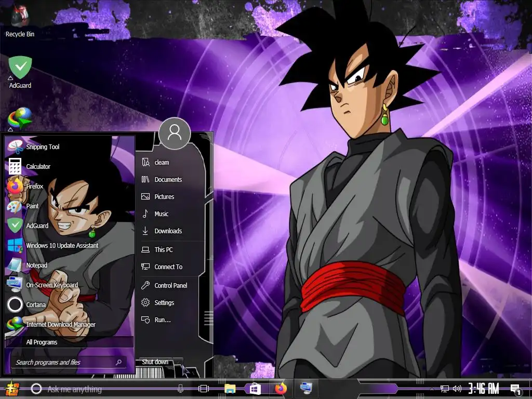Open This PC from start menu
Image resolution: width=532 pixels, height=399 pixels.
click(x=171, y=249)
